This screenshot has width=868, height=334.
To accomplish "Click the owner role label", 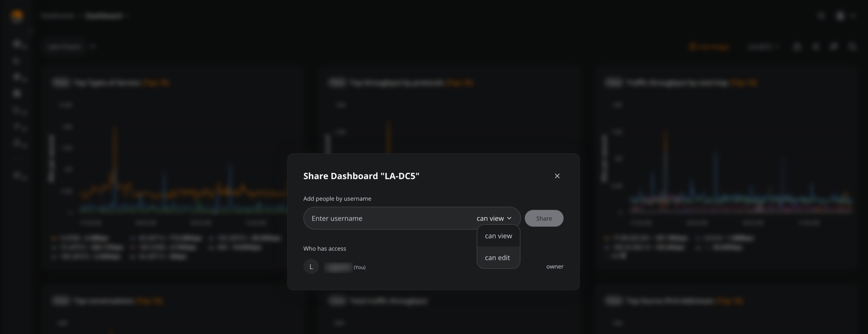I will pos(555,267).
